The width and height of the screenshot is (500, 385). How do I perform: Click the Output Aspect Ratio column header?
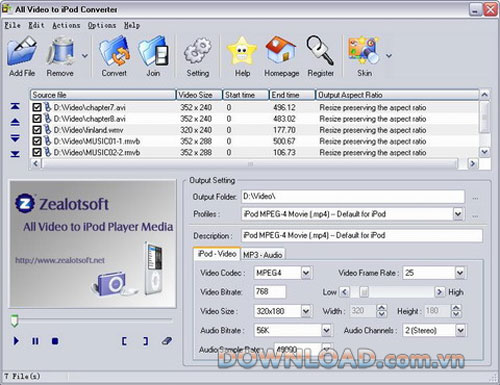pos(397,95)
